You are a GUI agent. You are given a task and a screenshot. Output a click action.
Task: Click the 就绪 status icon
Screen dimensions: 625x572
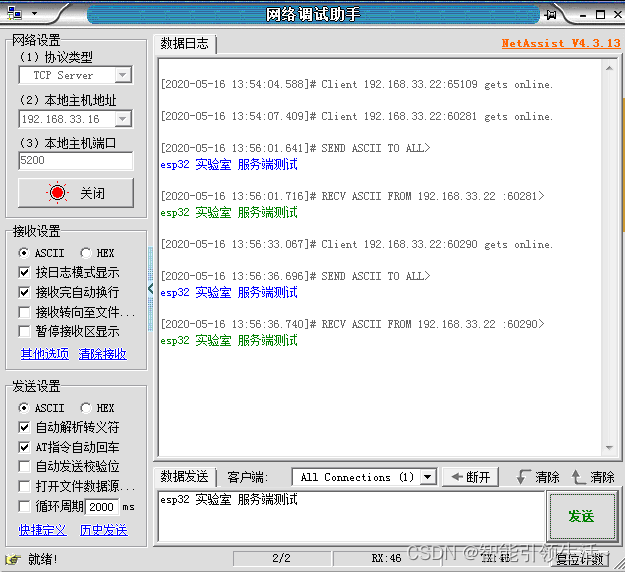(14, 559)
